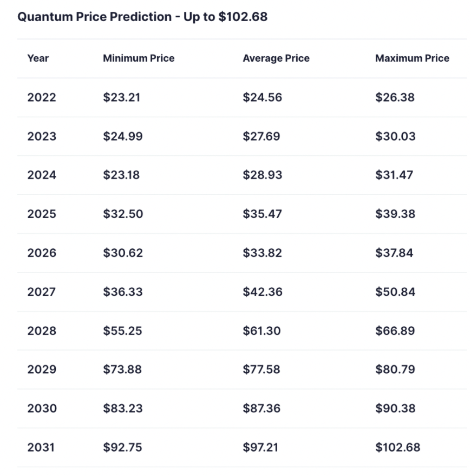Viewport: 471px width, 476px height.
Task: Click the 2022 maximum price $26.38
Action: [395, 97]
